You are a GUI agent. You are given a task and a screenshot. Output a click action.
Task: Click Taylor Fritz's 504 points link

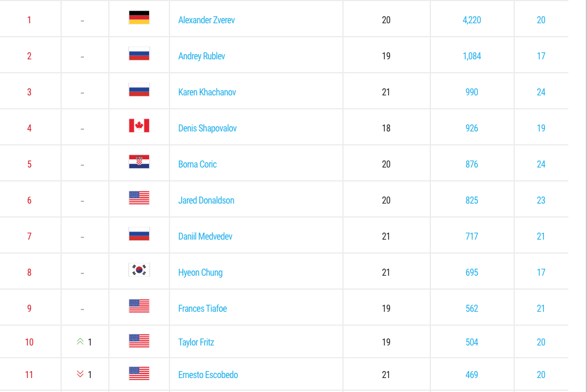tap(472, 343)
